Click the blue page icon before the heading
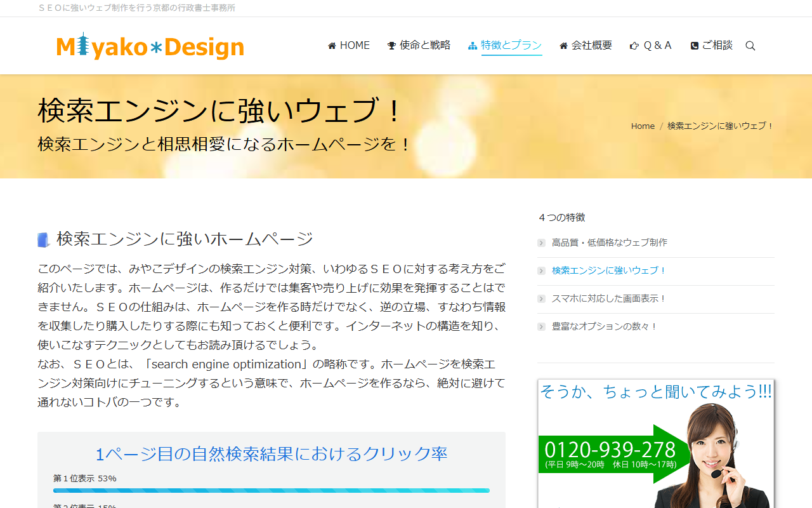Screen dimensions: 812x508 point(43,238)
